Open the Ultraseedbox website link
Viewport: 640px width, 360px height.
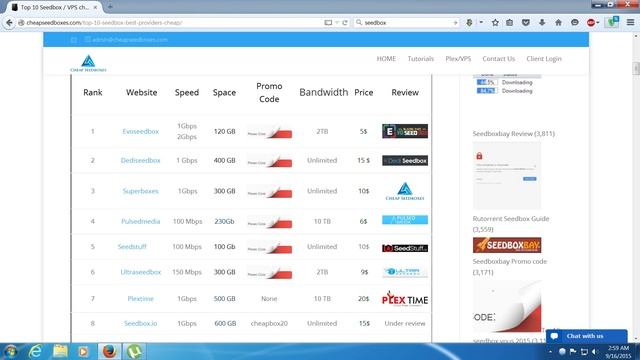pyautogui.click(x=140, y=272)
